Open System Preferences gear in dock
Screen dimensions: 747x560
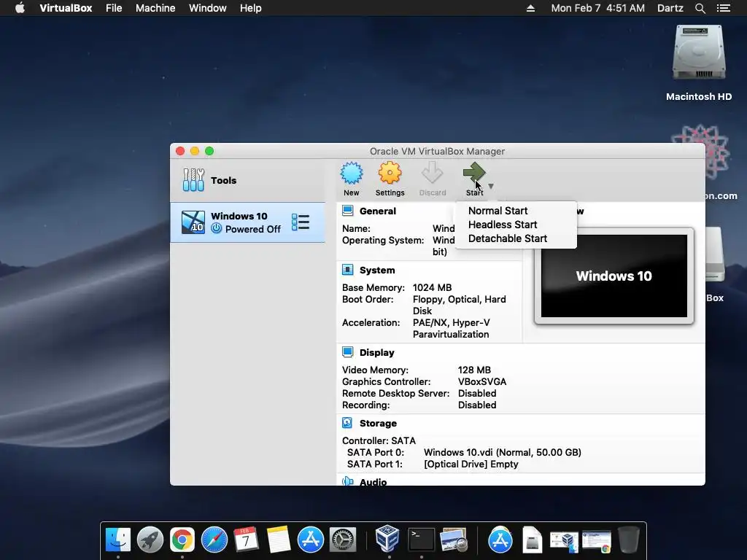point(343,540)
